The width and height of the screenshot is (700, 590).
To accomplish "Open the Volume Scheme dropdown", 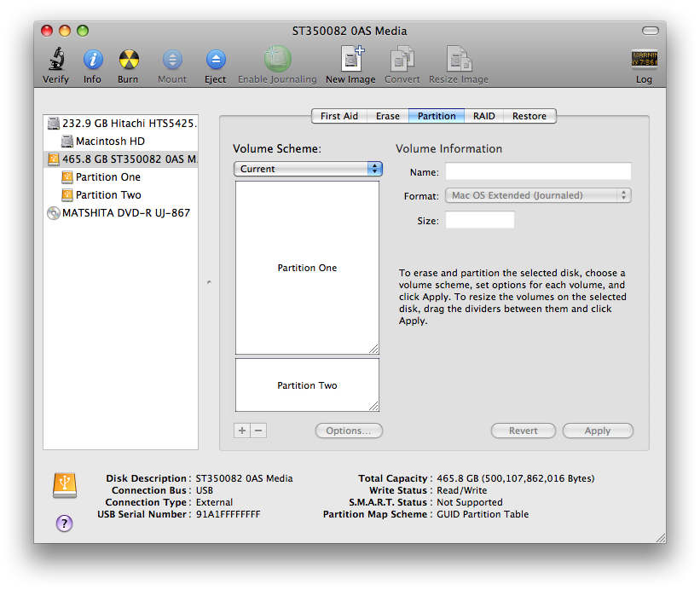I will [308, 169].
